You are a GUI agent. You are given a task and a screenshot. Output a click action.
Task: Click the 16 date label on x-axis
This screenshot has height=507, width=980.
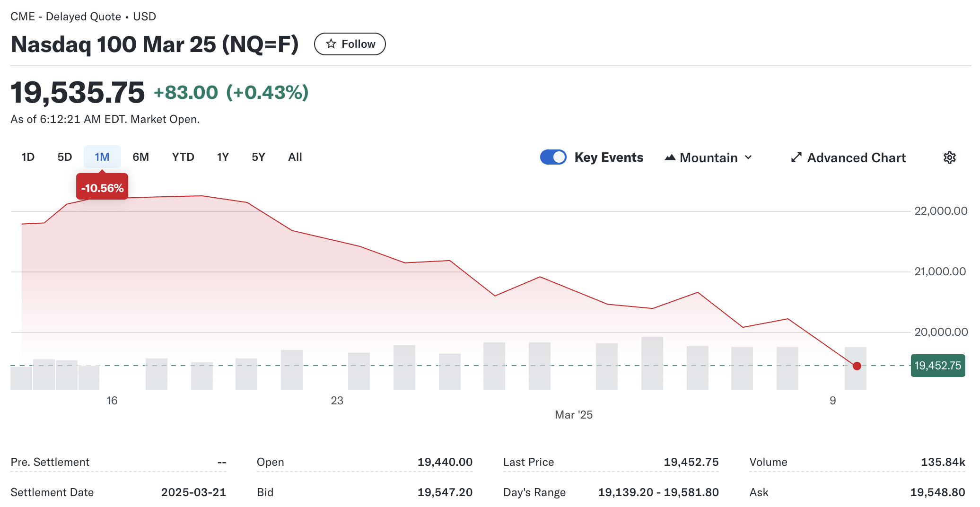[112, 401]
